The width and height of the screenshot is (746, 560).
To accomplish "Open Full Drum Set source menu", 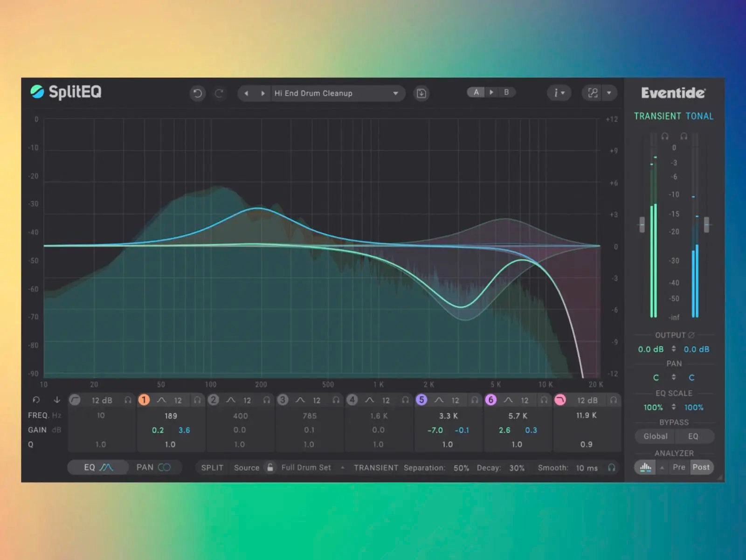I will 312,468.
